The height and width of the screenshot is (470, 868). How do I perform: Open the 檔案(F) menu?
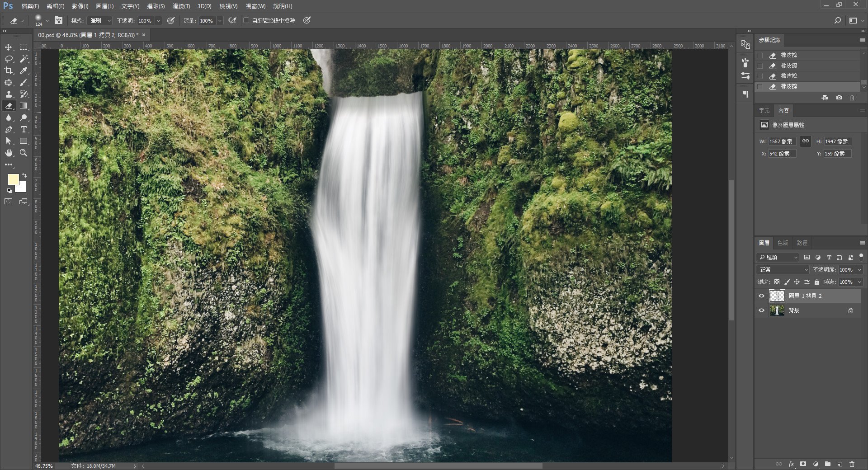30,6
